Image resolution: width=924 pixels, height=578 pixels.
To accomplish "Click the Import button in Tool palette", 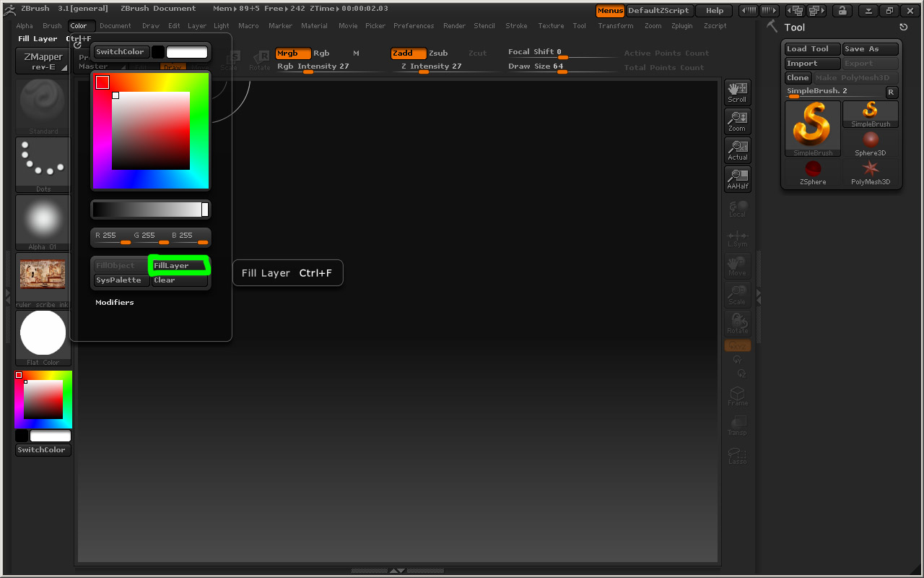I will [813, 64].
